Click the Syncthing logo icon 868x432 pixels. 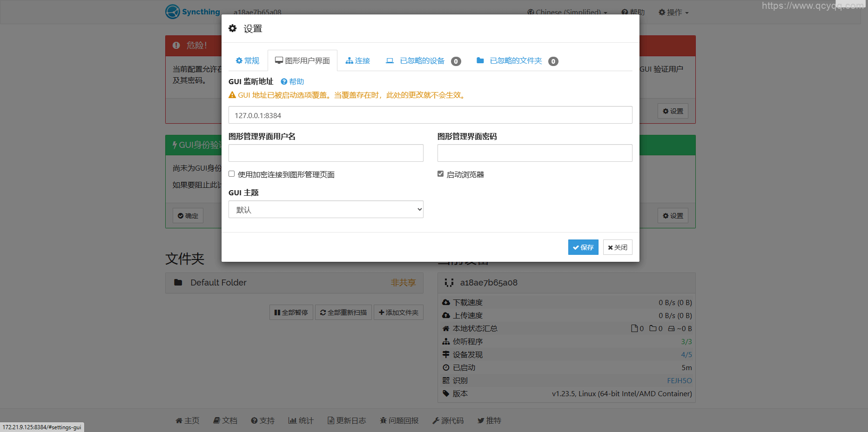tap(173, 12)
